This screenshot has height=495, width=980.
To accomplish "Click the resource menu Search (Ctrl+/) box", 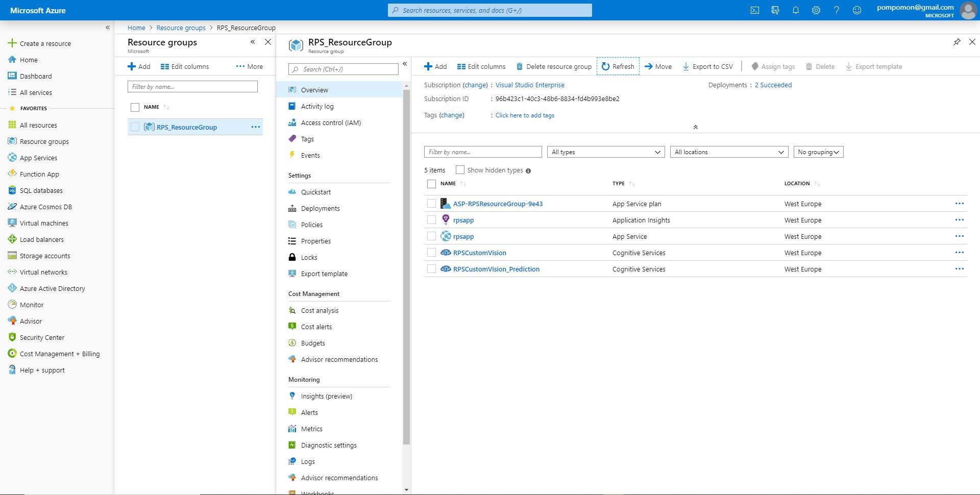I will click(x=344, y=69).
